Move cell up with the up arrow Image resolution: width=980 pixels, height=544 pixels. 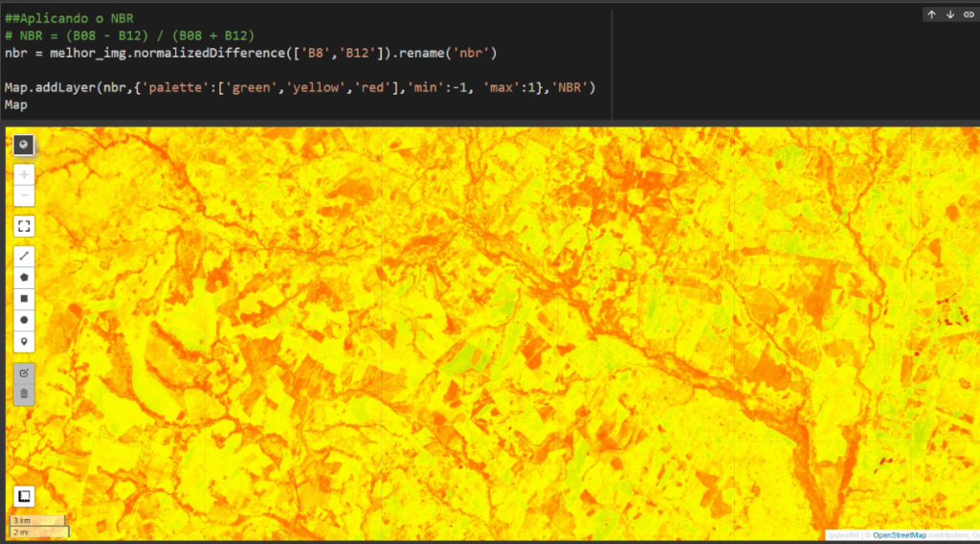931,14
